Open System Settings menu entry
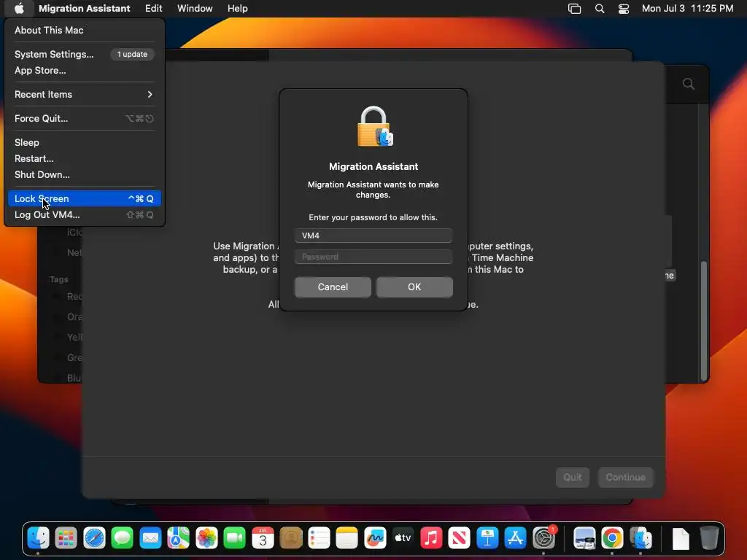Screen dimensions: 747x560 point(85,54)
